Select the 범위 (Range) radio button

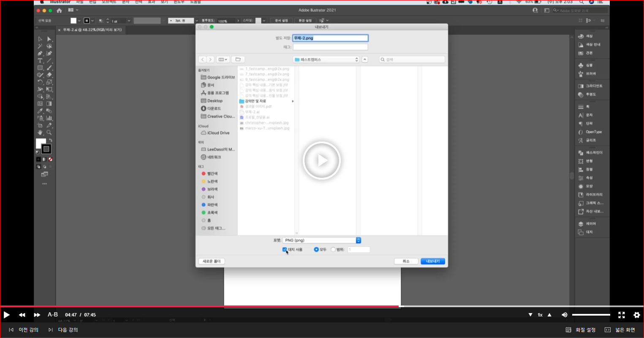point(333,250)
